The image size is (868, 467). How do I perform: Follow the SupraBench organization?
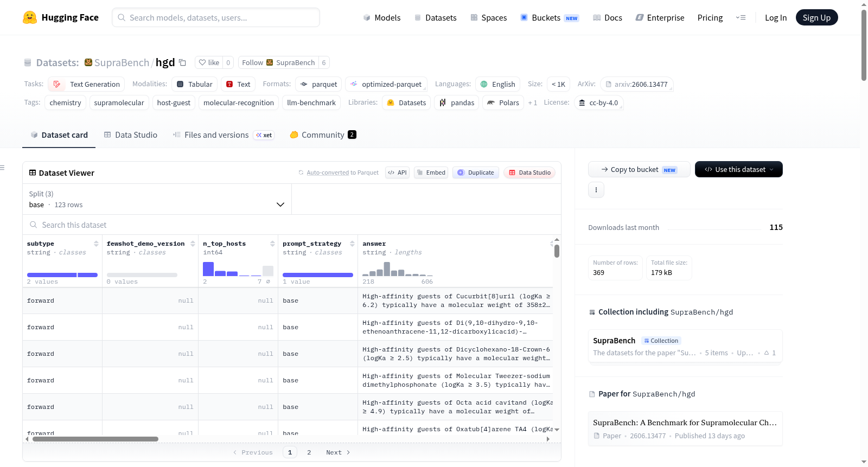coord(278,62)
